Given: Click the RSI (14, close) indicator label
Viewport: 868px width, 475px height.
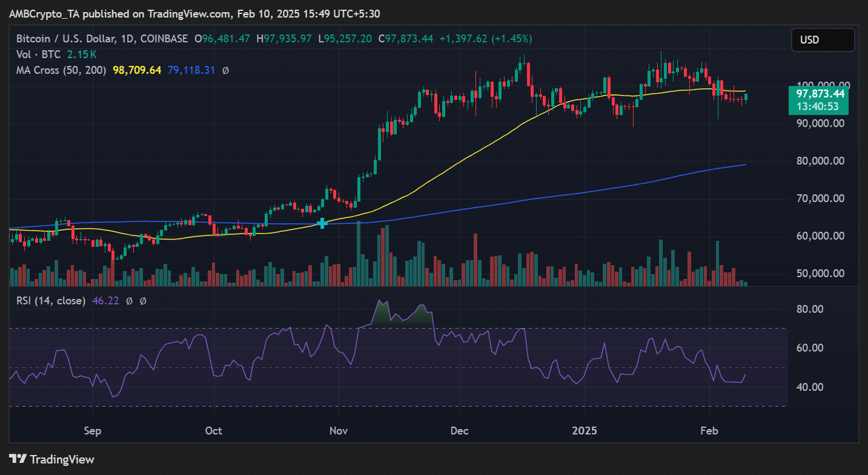Looking at the screenshot, I should [x=50, y=300].
